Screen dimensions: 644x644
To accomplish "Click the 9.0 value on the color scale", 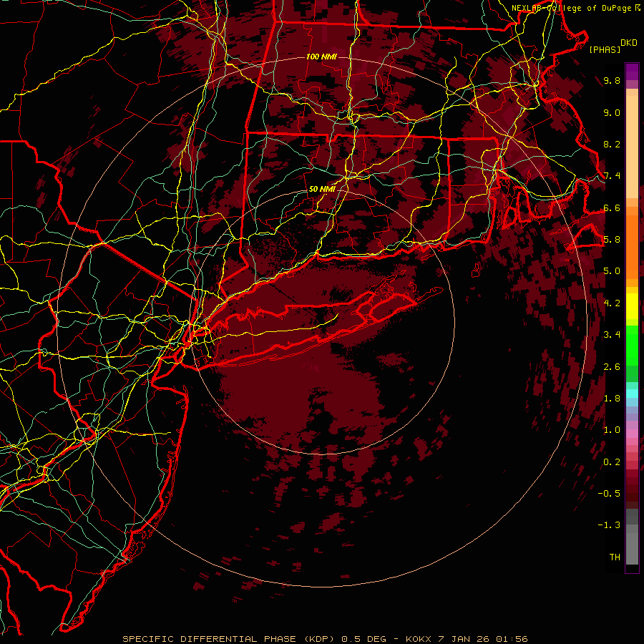I will pyautogui.click(x=612, y=113).
